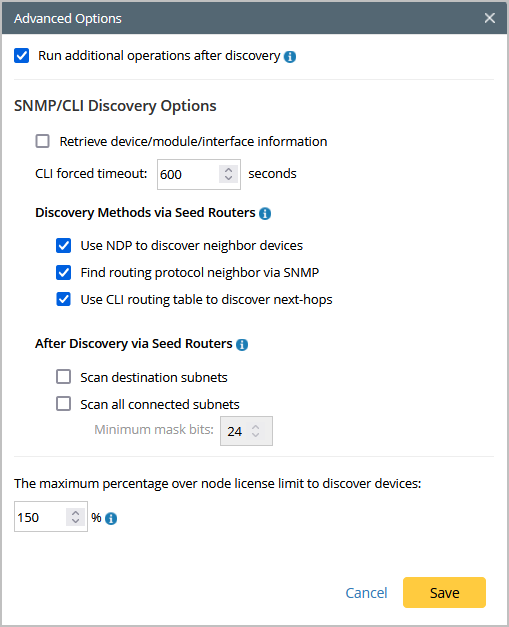The height and width of the screenshot is (627, 509).
Task: Uncheck Find routing protocol neighbor via SNMP
Action: pos(64,273)
